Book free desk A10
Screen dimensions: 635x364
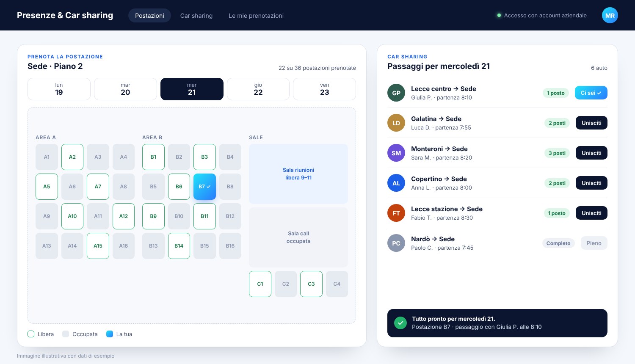(72, 216)
